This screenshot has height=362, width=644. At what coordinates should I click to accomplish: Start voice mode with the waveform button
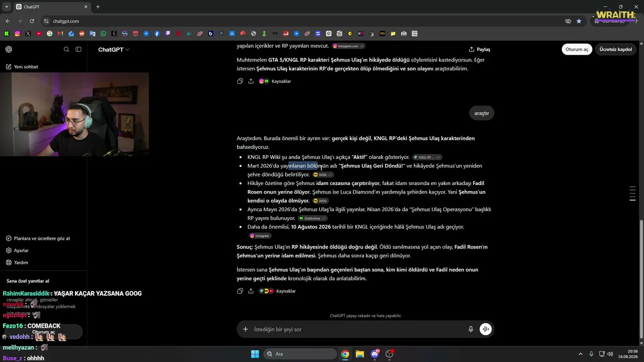click(486, 329)
